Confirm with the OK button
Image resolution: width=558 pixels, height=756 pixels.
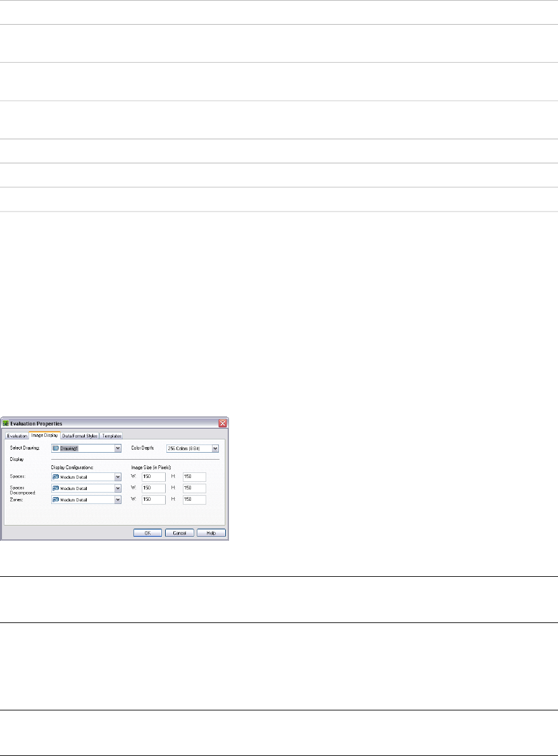coord(147,532)
